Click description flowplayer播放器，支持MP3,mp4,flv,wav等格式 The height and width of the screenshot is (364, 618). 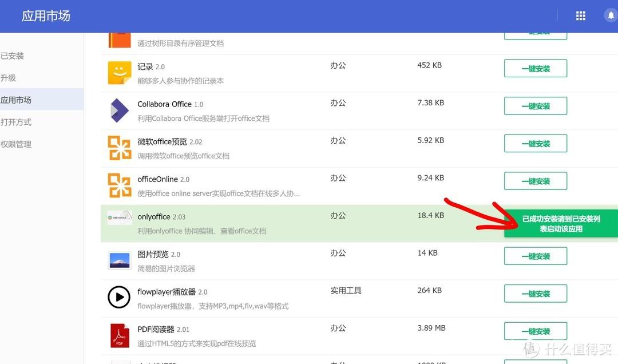213,306
